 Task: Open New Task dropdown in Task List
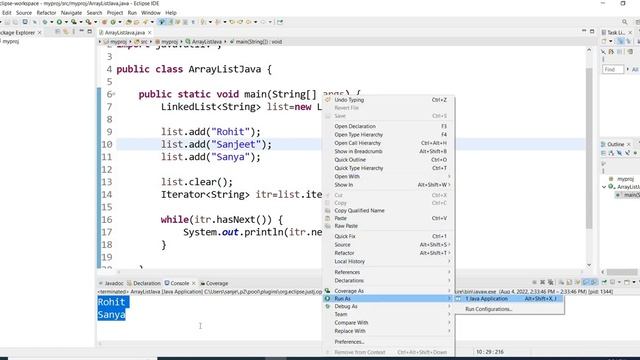611,41
